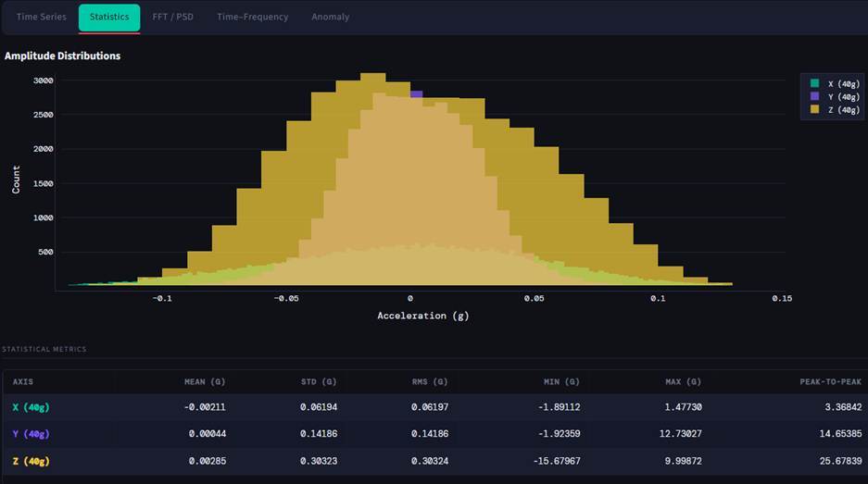Image resolution: width=868 pixels, height=484 pixels.
Task: Click the MEAN (G) column header
Action: tap(205, 381)
